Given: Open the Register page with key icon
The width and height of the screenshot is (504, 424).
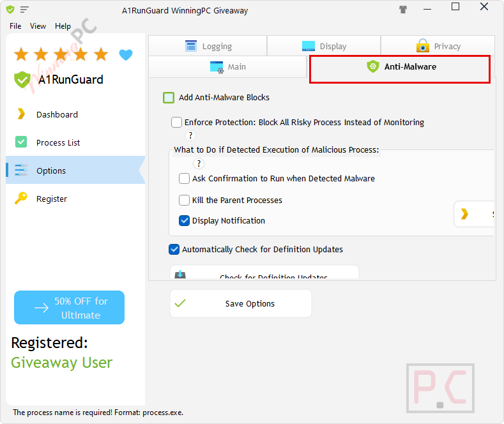Looking at the screenshot, I should coord(75,199).
